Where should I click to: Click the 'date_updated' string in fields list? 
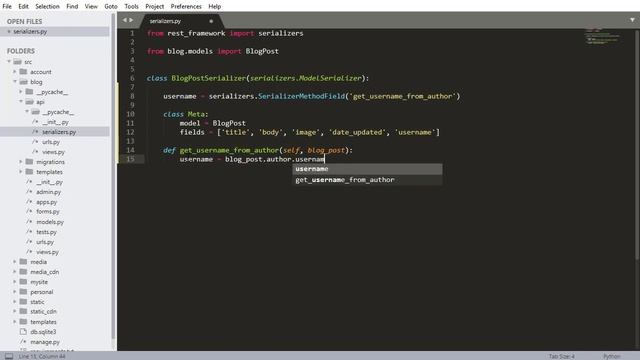358,132
